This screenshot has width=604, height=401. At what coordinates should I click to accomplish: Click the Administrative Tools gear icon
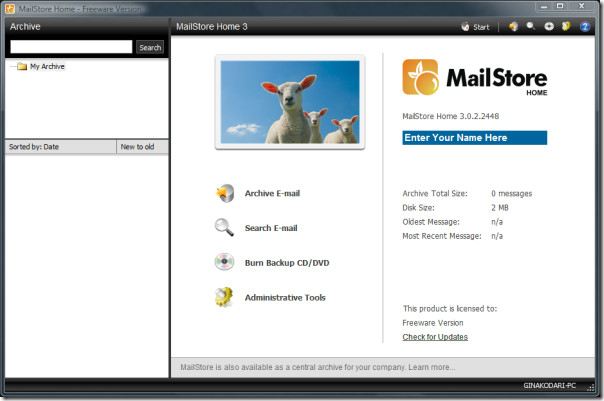(224, 297)
